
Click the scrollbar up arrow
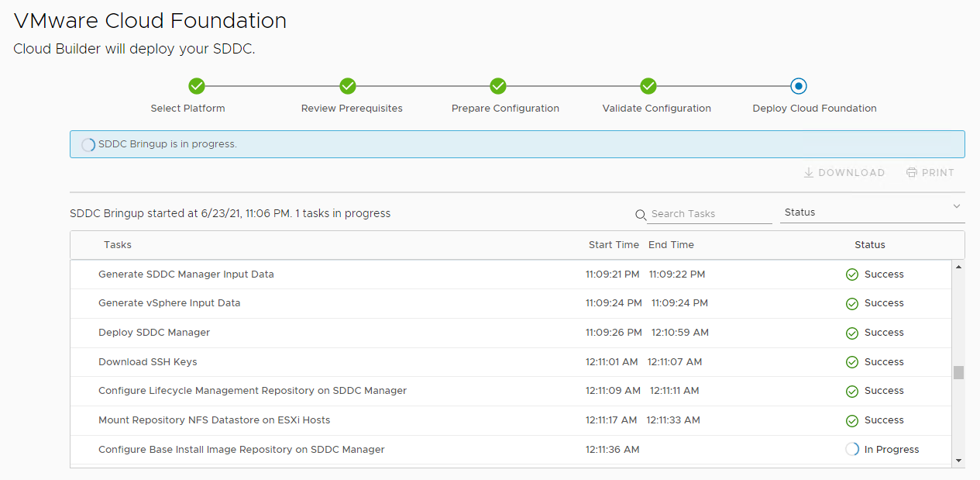pyautogui.click(x=958, y=267)
